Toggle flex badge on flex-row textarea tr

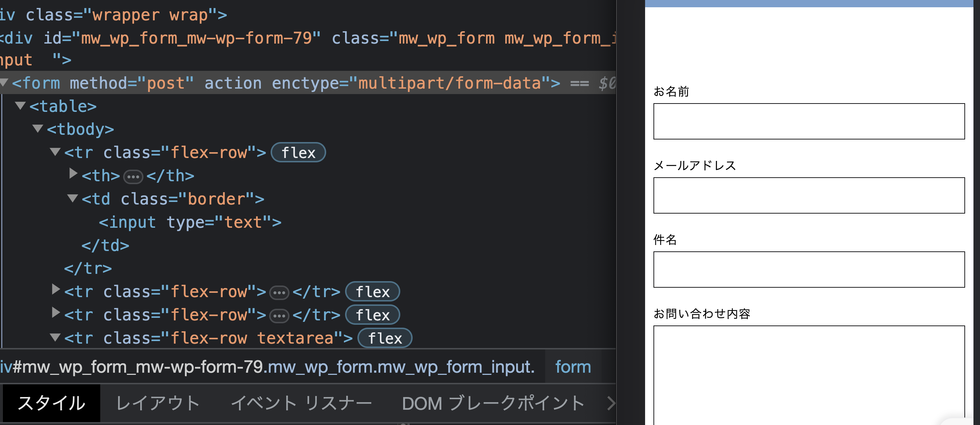click(385, 338)
